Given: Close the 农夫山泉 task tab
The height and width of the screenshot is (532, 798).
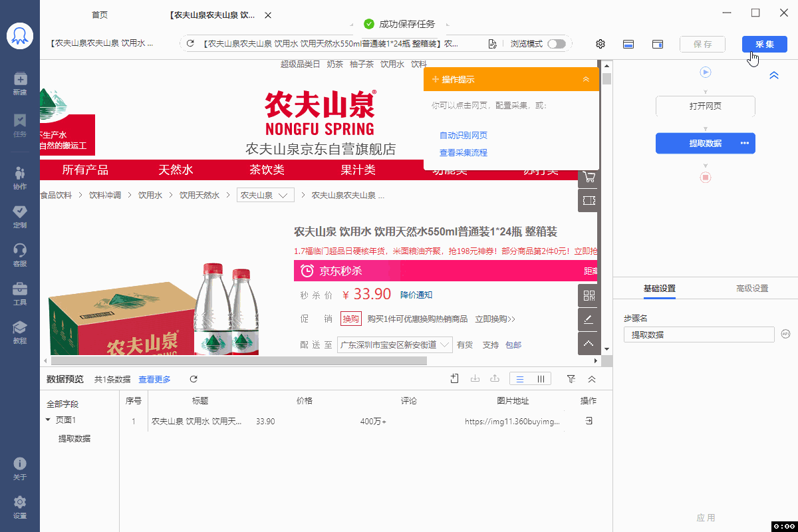Looking at the screenshot, I should tap(267, 15).
